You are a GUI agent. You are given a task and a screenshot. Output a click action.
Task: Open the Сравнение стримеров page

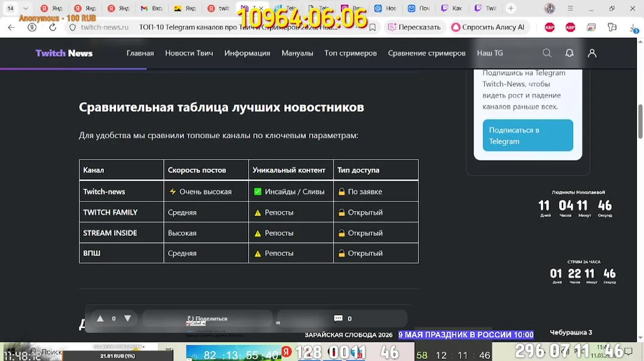[x=427, y=53]
